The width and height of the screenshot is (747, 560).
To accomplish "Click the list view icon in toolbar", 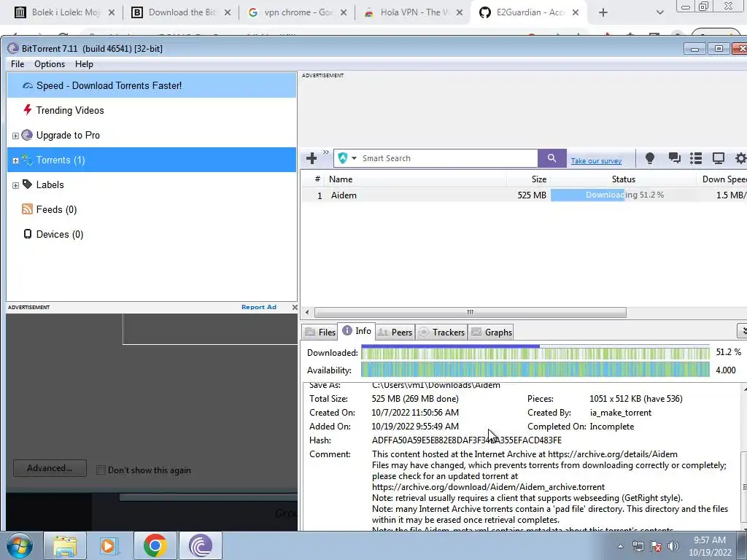I will pos(696,158).
